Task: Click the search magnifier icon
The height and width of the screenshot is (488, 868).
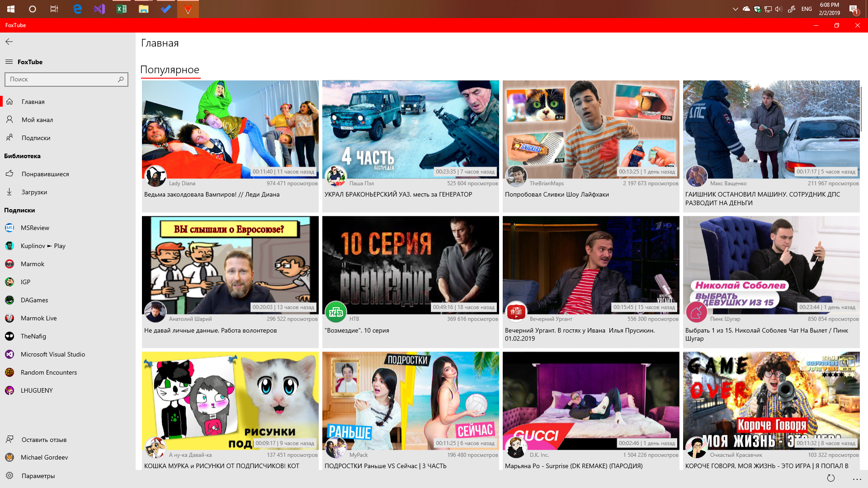Action: 121,80
